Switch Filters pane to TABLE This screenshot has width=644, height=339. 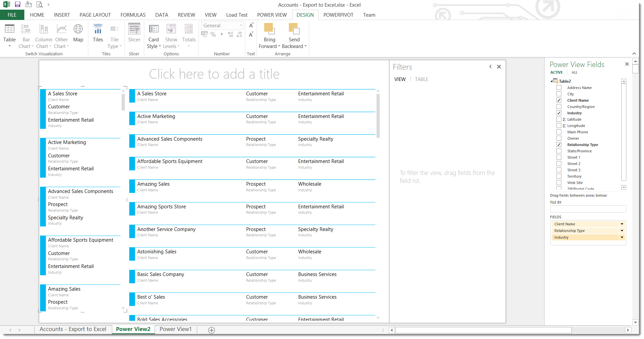421,79
